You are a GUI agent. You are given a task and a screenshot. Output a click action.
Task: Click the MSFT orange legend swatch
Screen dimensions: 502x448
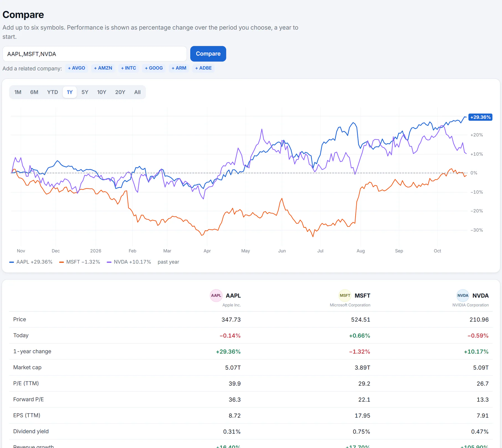[61, 262]
